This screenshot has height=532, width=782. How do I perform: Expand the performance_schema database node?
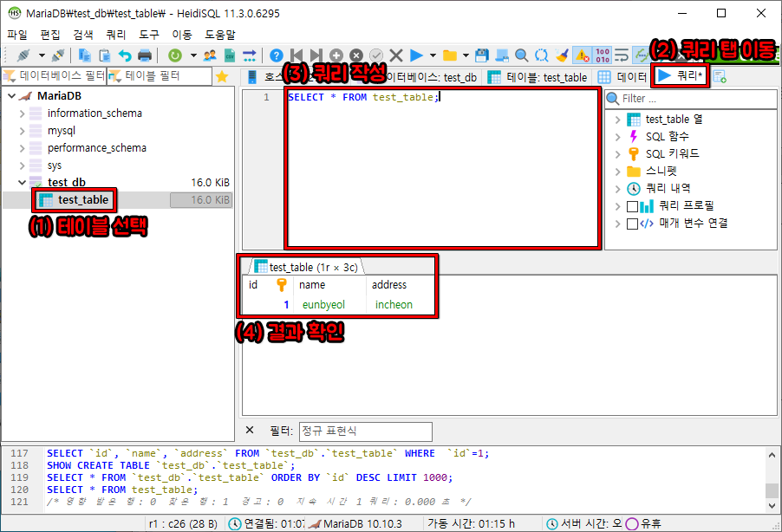(x=22, y=148)
